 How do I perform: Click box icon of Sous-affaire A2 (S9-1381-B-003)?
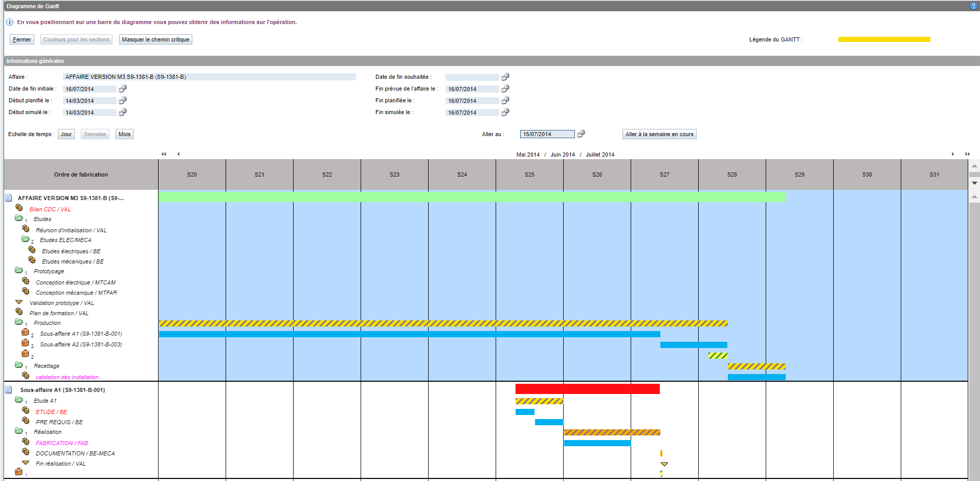click(25, 343)
